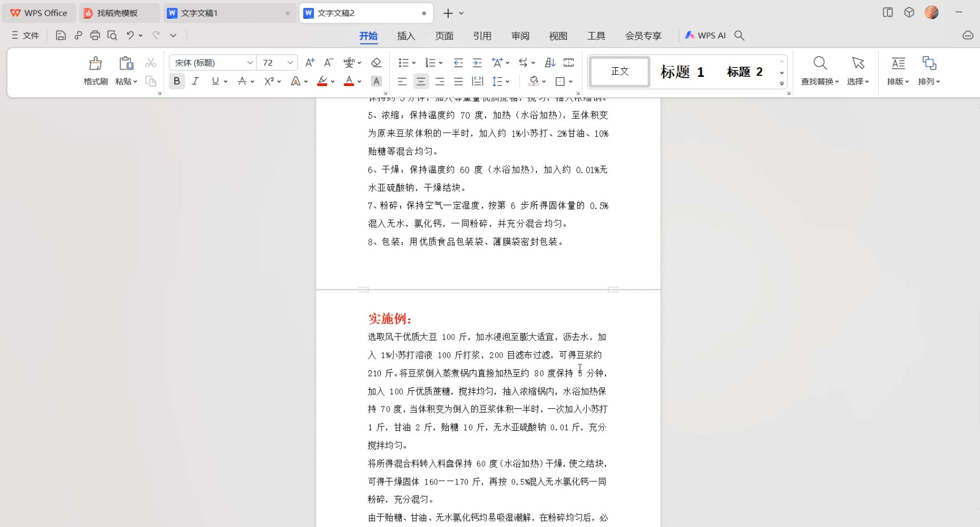Click the decrease indent icon

click(458, 62)
